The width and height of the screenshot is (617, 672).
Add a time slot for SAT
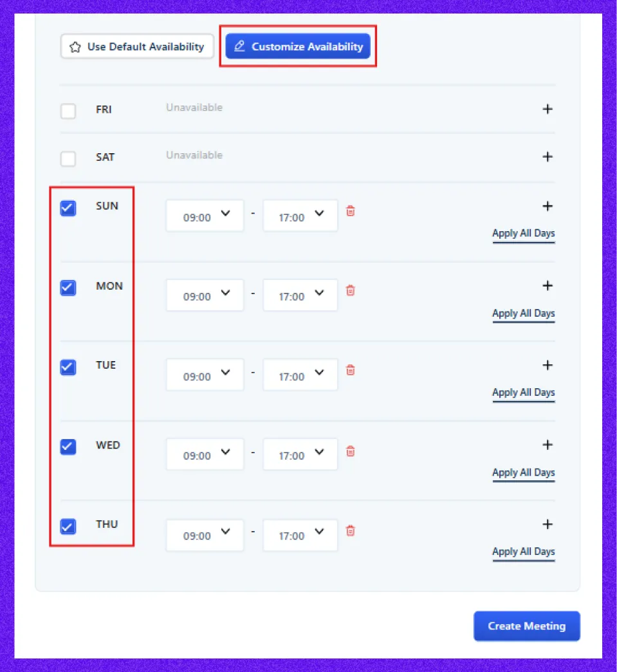click(547, 157)
